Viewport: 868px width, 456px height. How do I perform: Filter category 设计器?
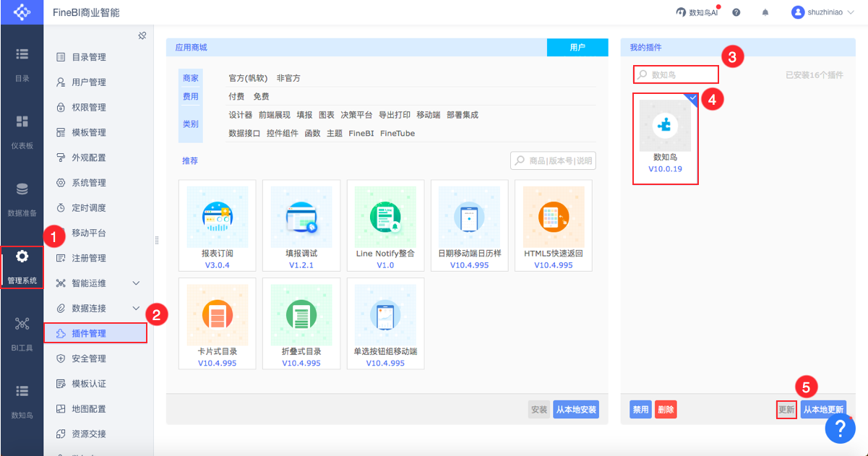point(241,115)
